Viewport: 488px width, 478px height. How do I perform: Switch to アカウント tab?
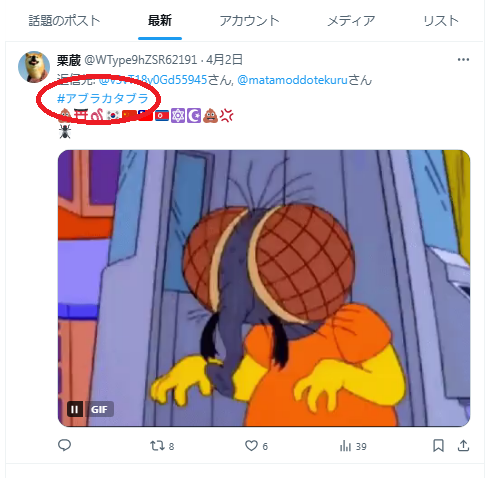click(x=249, y=21)
